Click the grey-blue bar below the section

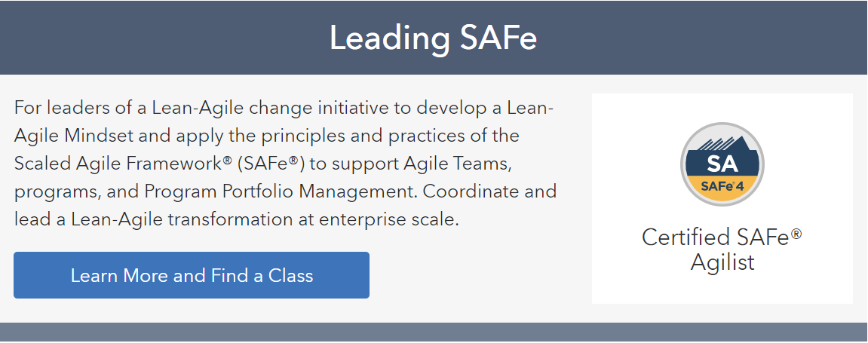[x=434, y=332]
